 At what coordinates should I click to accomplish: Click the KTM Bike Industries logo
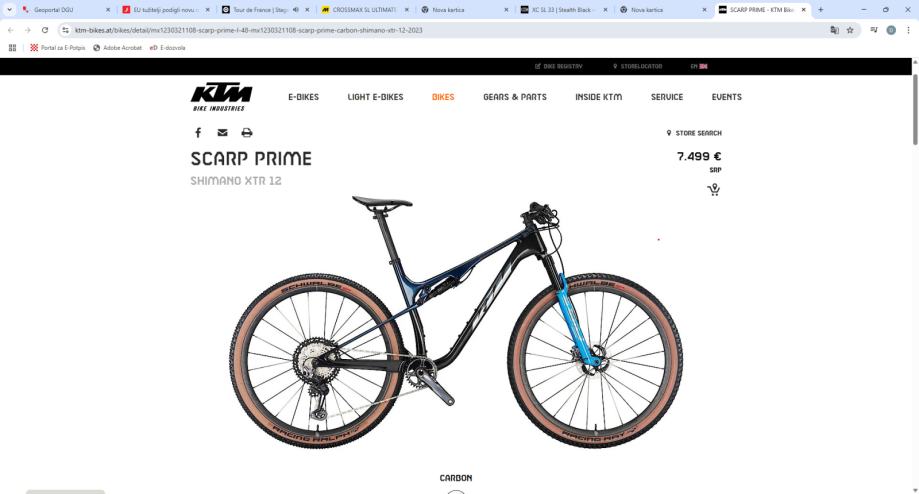point(221,97)
